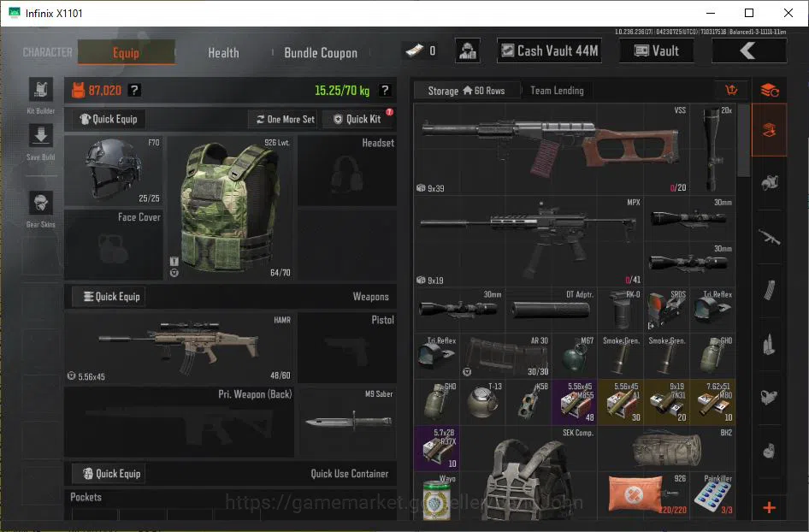The image size is (809, 532).
Task: Select the BH2 bag in storage
Action: pos(666,447)
